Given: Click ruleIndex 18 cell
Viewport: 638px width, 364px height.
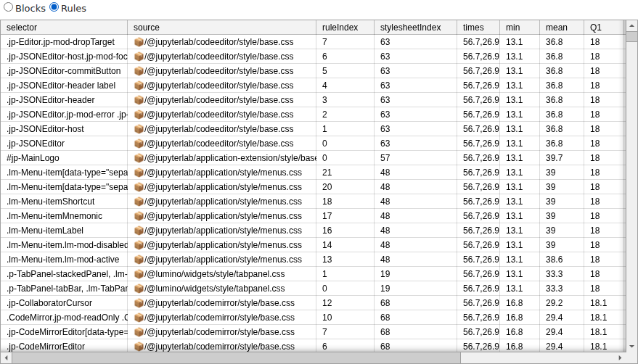Looking at the screenshot, I should click(x=345, y=202).
